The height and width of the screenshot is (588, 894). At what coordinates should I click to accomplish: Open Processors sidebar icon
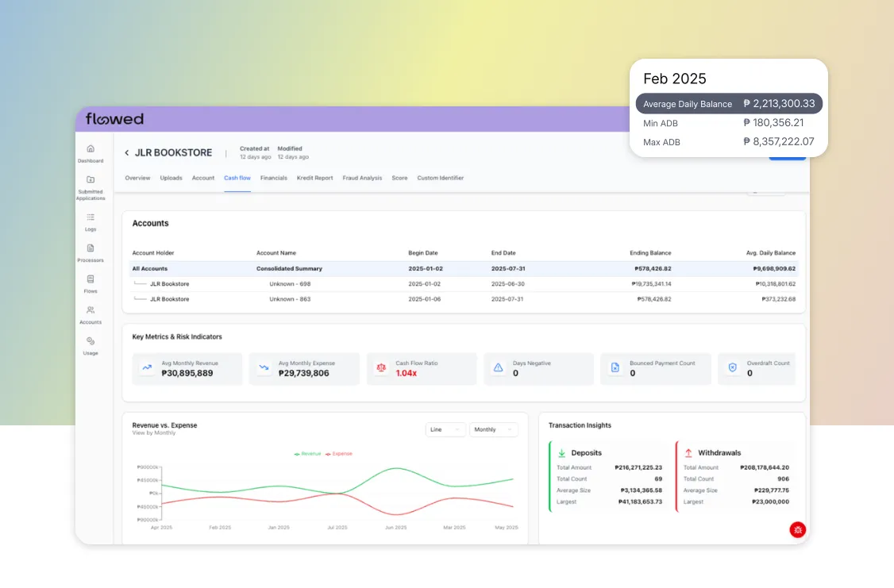click(x=91, y=248)
